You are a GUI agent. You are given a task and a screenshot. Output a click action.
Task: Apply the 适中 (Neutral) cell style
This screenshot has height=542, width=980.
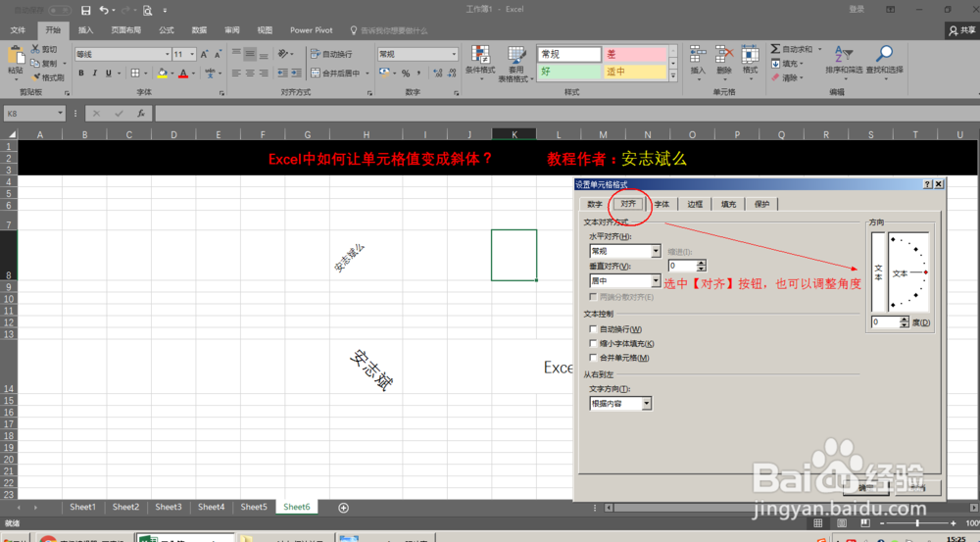coord(634,72)
